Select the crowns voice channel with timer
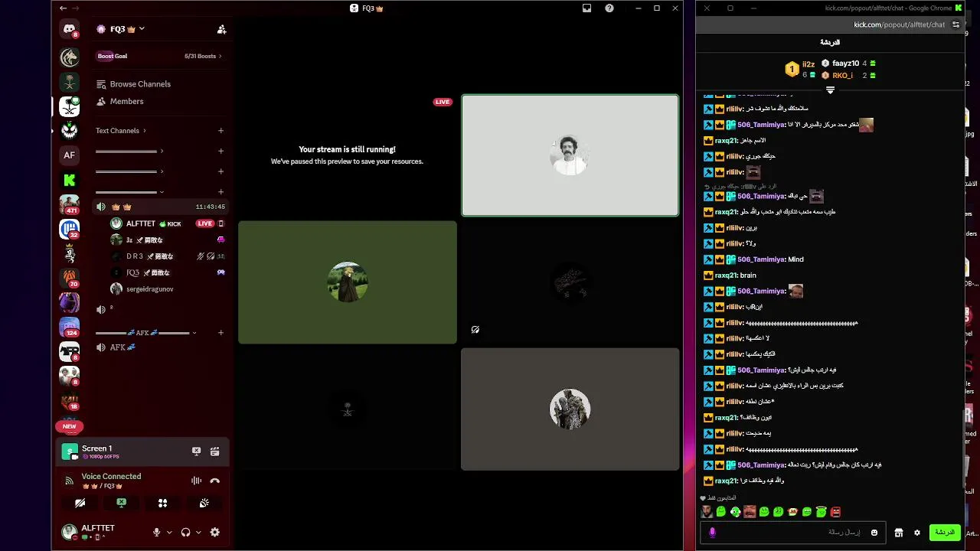Screen dimensions: 980x551 pos(161,207)
